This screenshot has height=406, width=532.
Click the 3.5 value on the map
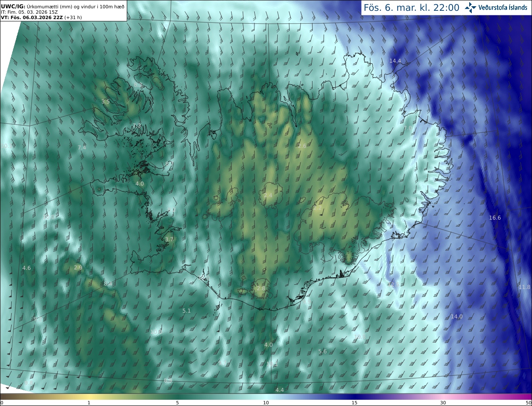[106, 102]
